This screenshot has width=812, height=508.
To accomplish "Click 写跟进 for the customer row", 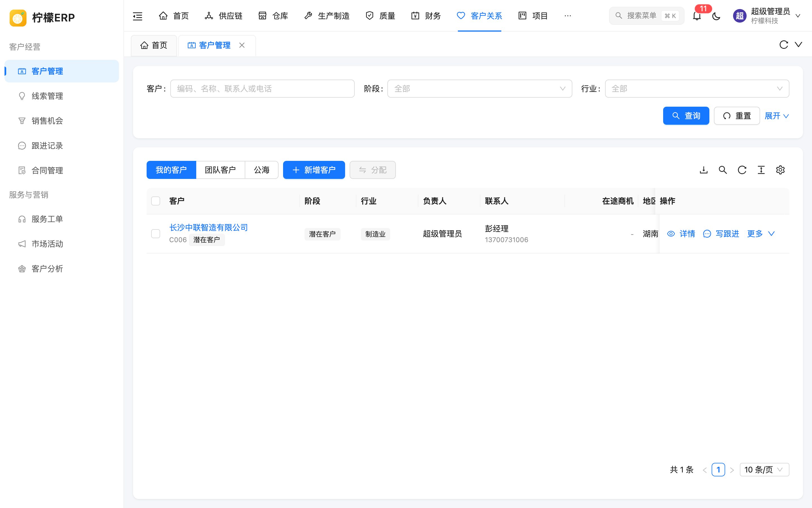I will pos(721,234).
